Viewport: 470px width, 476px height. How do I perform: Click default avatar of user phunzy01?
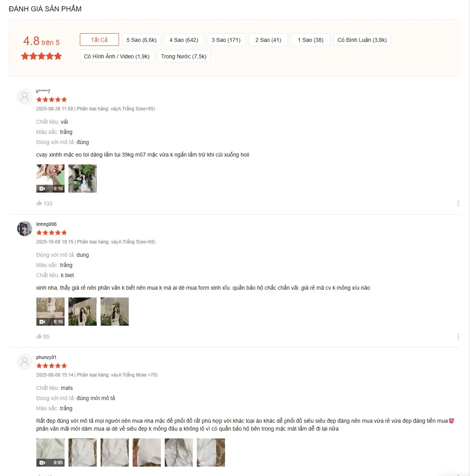(x=25, y=362)
